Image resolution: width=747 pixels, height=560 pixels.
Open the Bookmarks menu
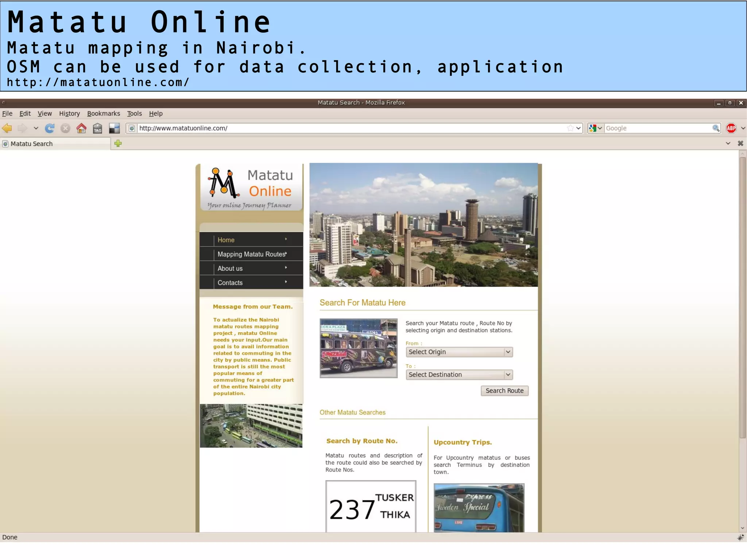[104, 113]
